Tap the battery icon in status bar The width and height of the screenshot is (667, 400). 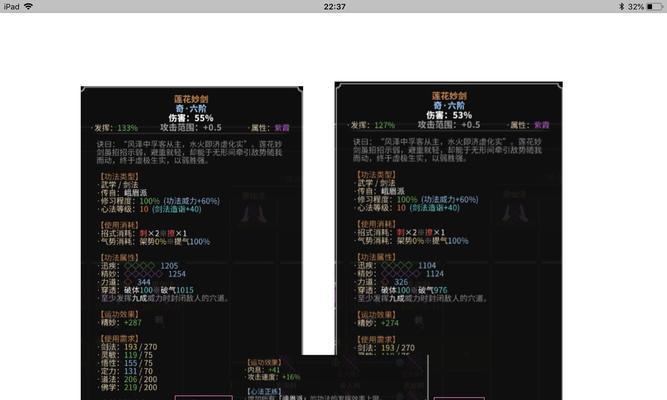pyautogui.click(x=655, y=6)
